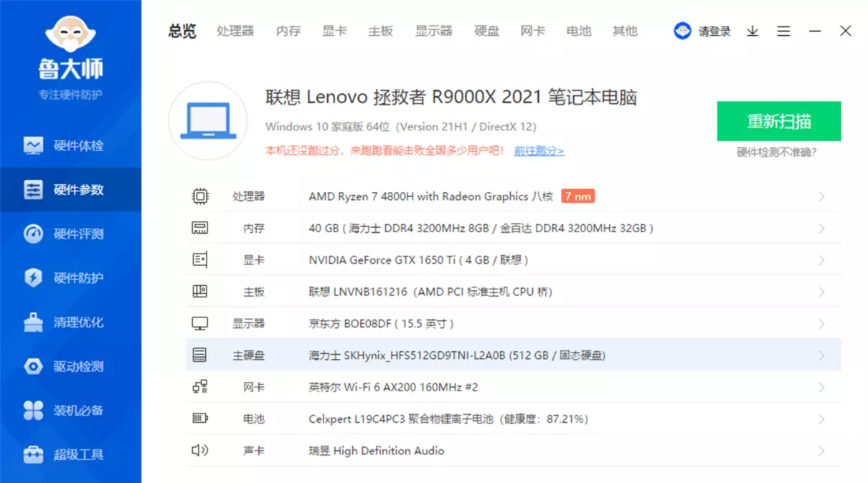This screenshot has height=483, width=868.
Task: Expand the 显卡 row chevron
Action: (821, 260)
